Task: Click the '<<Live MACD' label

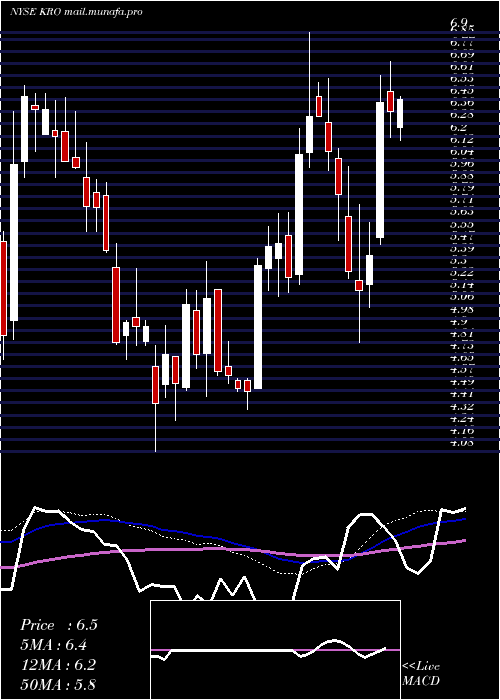Action: point(421,673)
